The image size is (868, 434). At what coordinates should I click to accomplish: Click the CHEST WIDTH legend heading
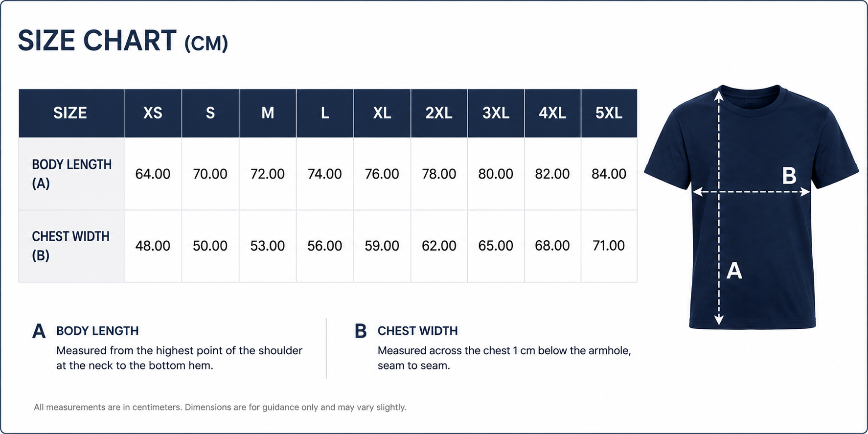[417, 331]
